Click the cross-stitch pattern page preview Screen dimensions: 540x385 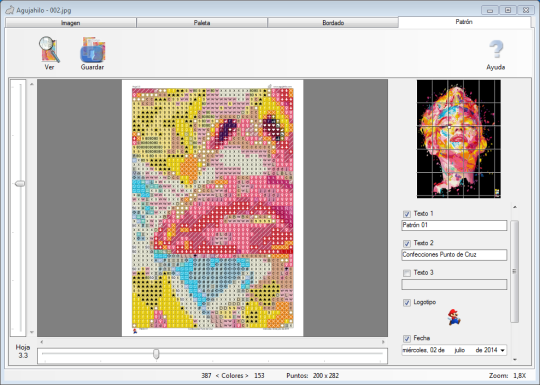[x=212, y=208]
